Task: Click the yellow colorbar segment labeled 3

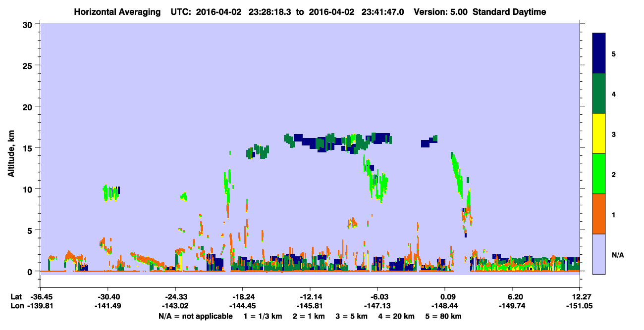Action: pos(599,134)
